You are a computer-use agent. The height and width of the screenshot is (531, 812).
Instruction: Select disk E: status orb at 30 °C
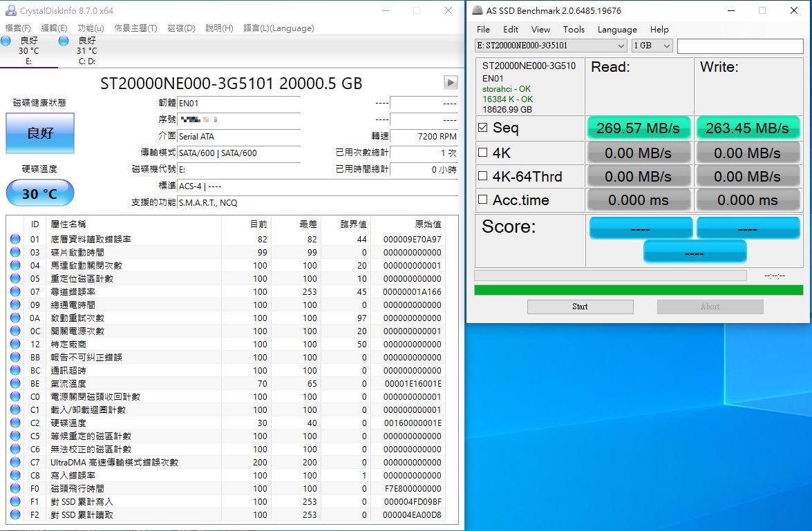6,41
